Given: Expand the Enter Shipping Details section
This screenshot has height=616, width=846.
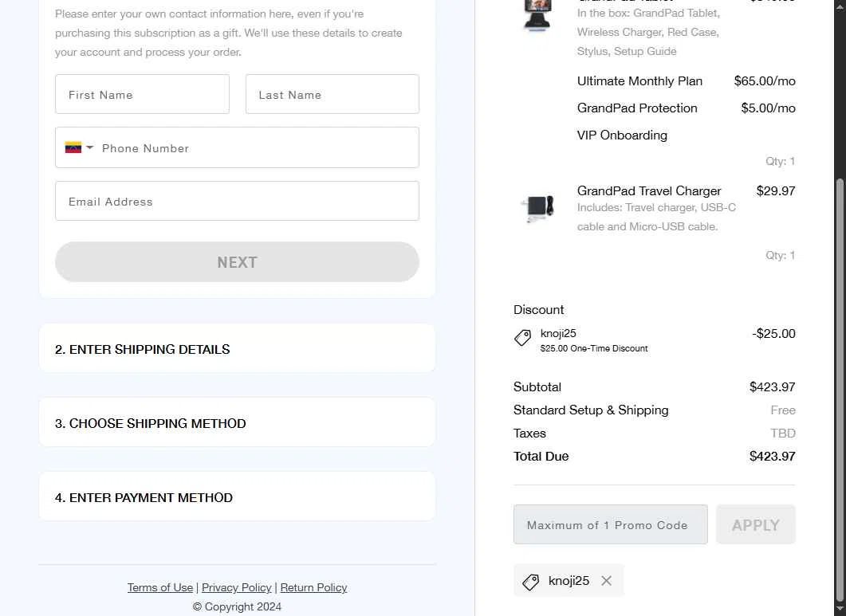Looking at the screenshot, I should click(237, 349).
